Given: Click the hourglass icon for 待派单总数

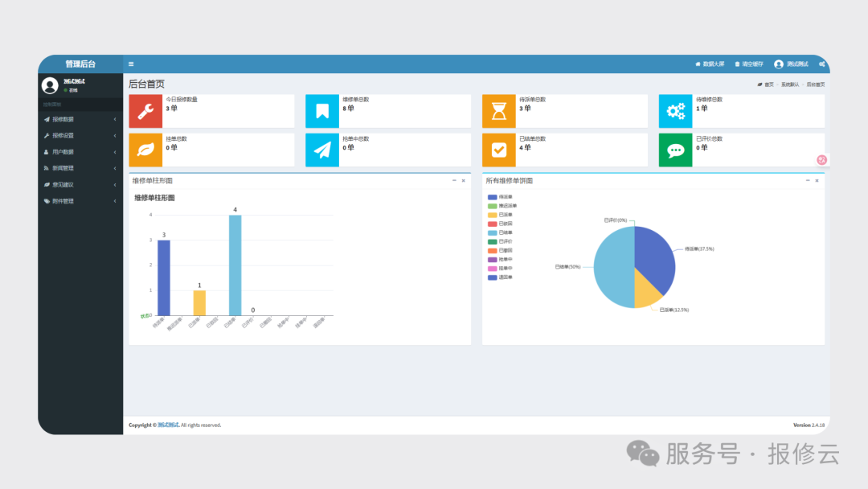Looking at the screenshot, I should (x=499, y=111).
